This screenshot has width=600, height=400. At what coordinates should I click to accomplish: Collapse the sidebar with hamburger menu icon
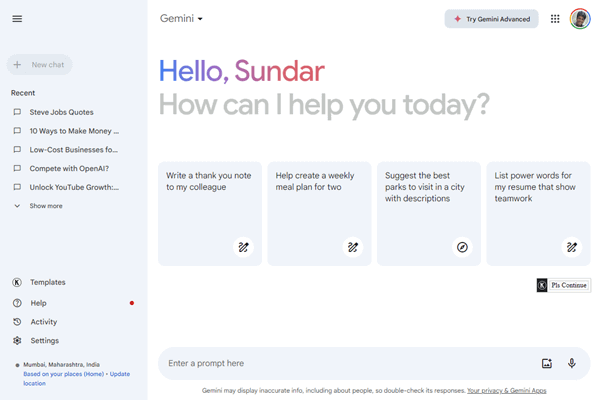[17, 19]
